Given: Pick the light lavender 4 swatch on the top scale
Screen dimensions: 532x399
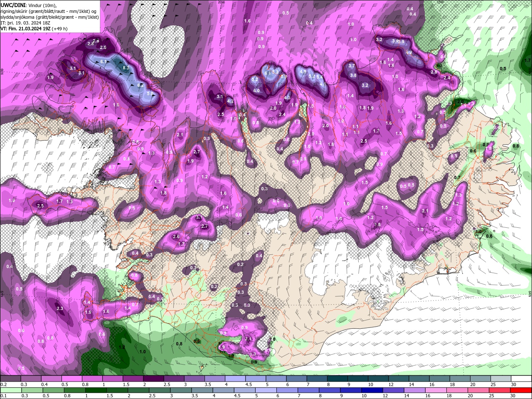Looking at the screenshot, I should tap(235, 379).
